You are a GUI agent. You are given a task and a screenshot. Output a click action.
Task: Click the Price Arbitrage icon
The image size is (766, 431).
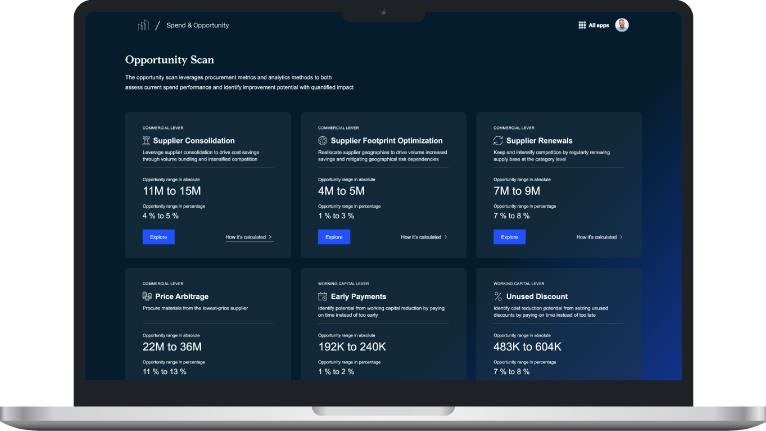click(x=147, y=297)
